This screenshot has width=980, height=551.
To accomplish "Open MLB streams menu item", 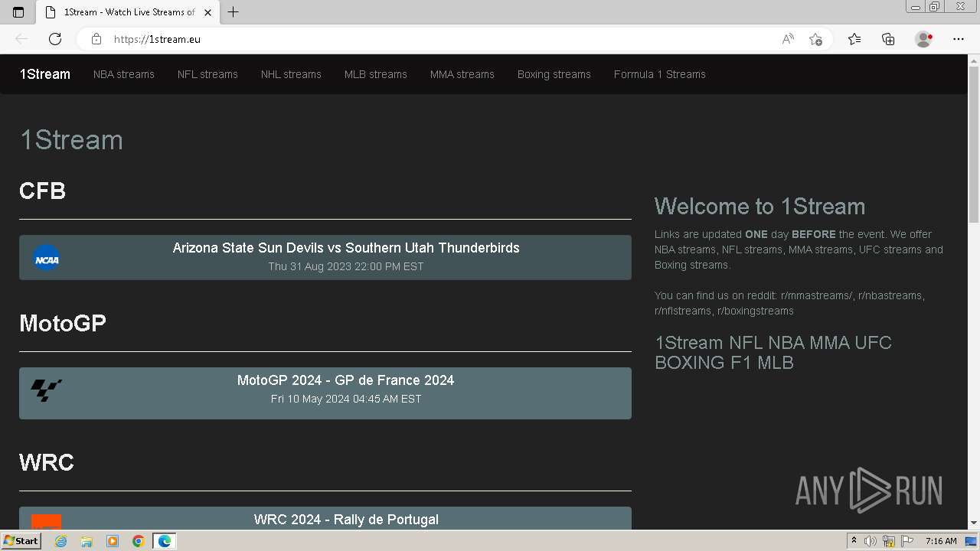I will tap(376, 74).
